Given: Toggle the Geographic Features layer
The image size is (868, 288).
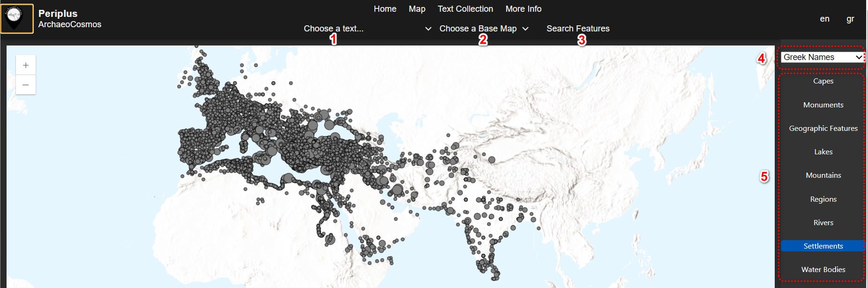Looking at the screenshot, I should pyautogui.click(x=823, y=129).
